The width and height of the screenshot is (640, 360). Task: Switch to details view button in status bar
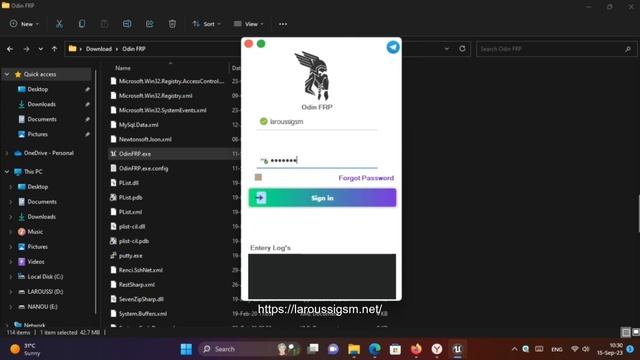click(x=626, y=332)
